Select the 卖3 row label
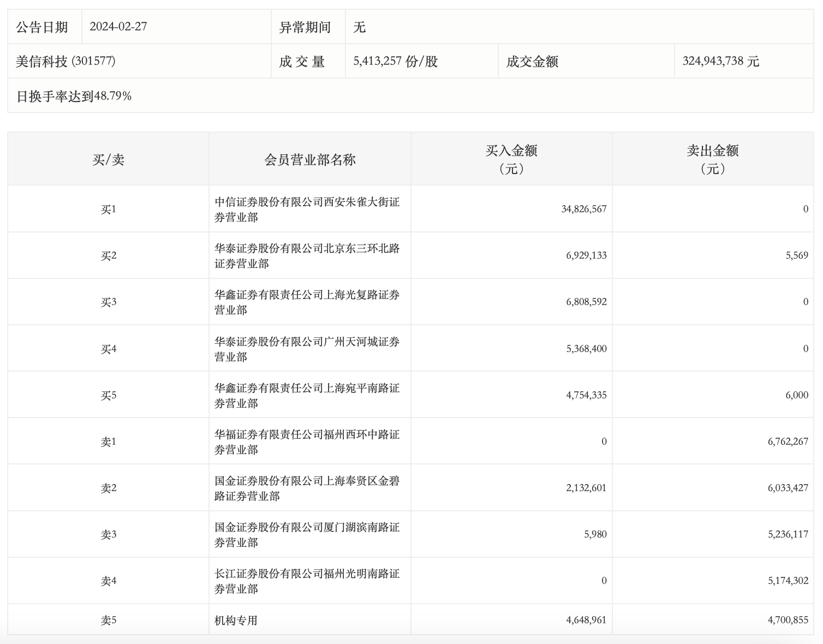The image size is (823, 644). click(109, 534)
